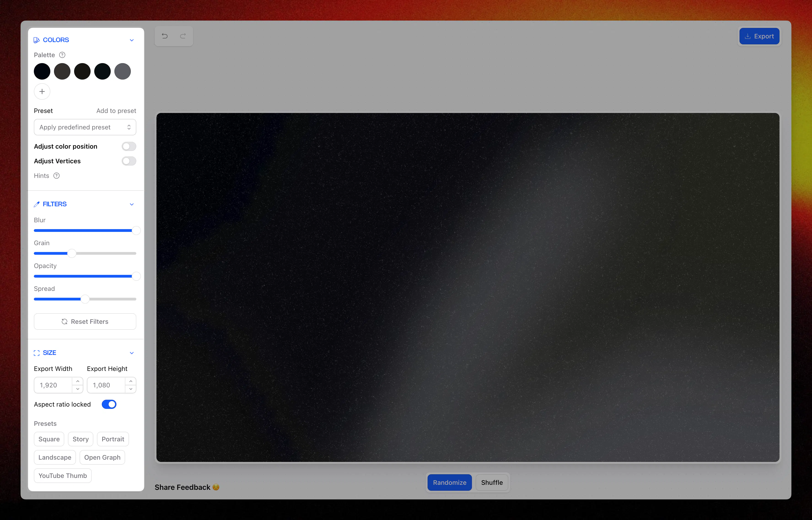Image resolution: width=812 pixels, height=520 pixels.
Task: Collapse the COLORS section chevron
Action: point(132,40)
